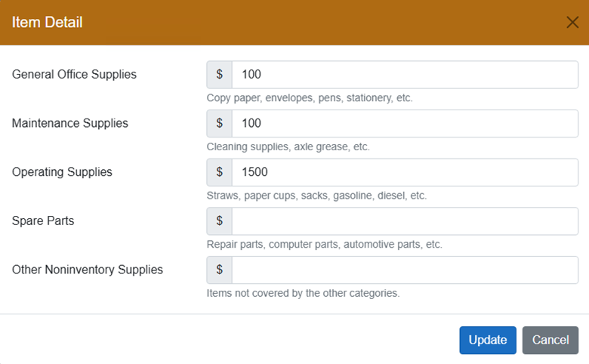Click dollar sign beside General Office Supplies

[x=220, y=75]
